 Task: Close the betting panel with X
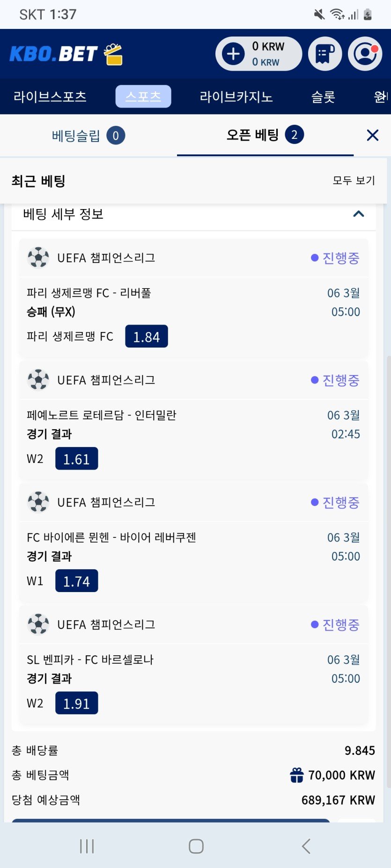coord(372,136)
